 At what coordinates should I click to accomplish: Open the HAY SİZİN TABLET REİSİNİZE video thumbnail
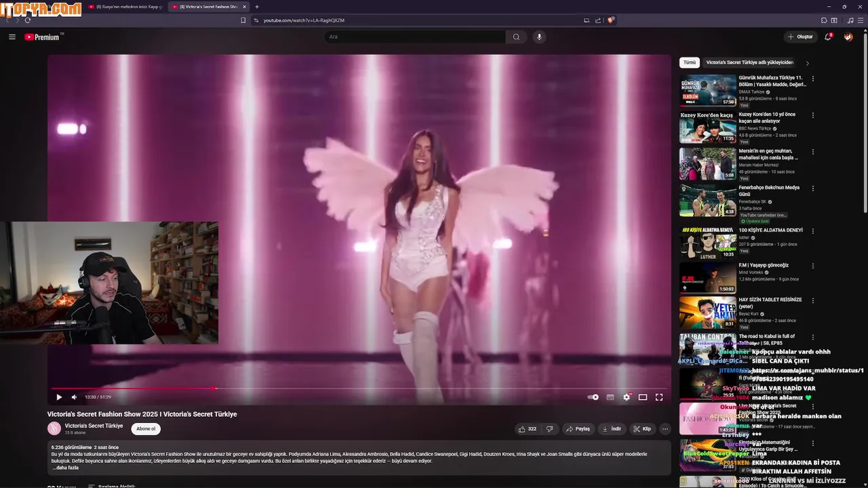(708, 312)
